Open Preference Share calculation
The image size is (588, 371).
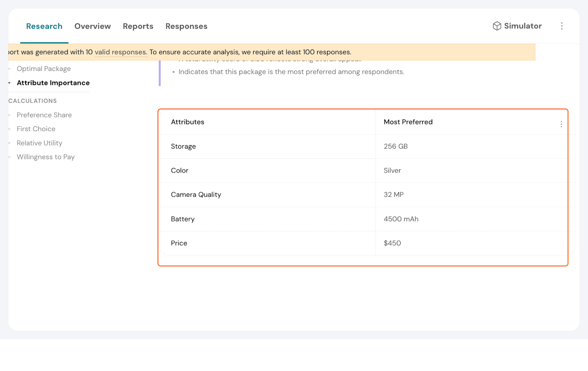(x=44, y=115)
